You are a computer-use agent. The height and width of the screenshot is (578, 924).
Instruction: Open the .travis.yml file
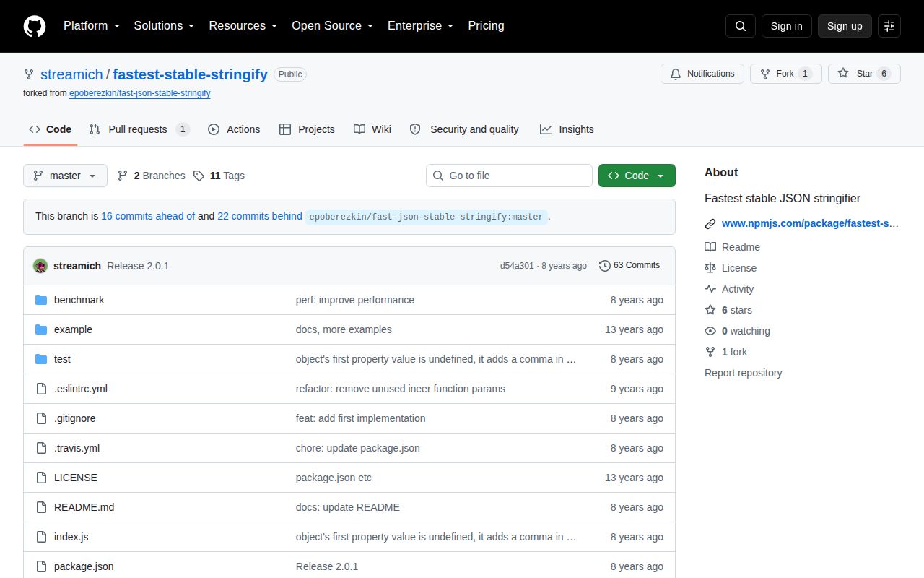tap(77, 448)
